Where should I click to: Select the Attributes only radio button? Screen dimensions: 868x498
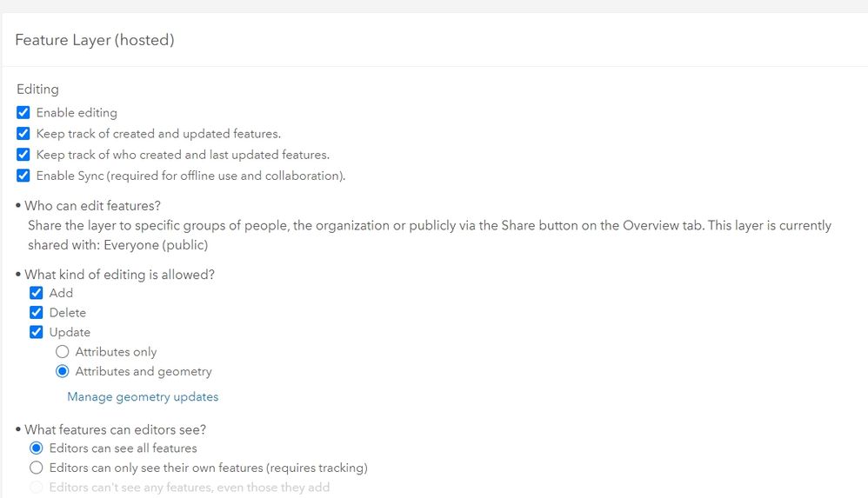pos(62,351)
